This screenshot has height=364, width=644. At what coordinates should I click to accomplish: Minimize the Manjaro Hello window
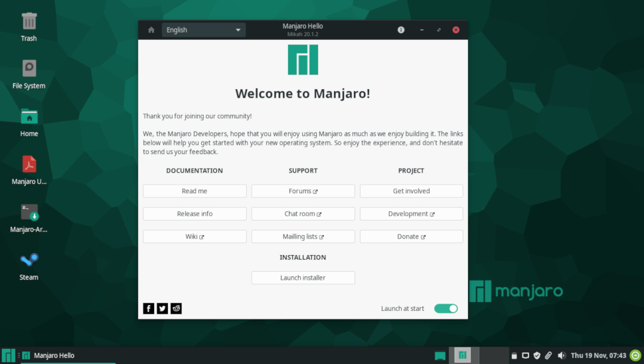422,30
